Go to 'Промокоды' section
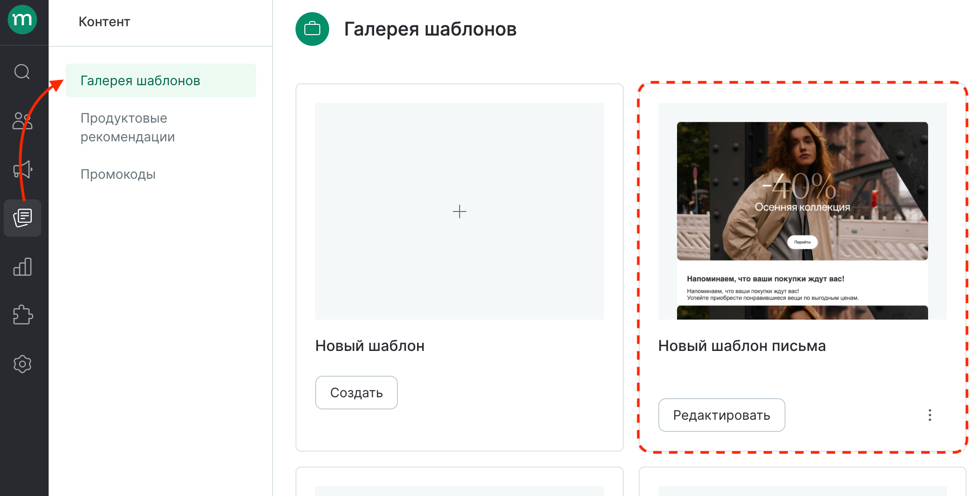The width and height of the screenshot is (980, 496). pos(118,174)
